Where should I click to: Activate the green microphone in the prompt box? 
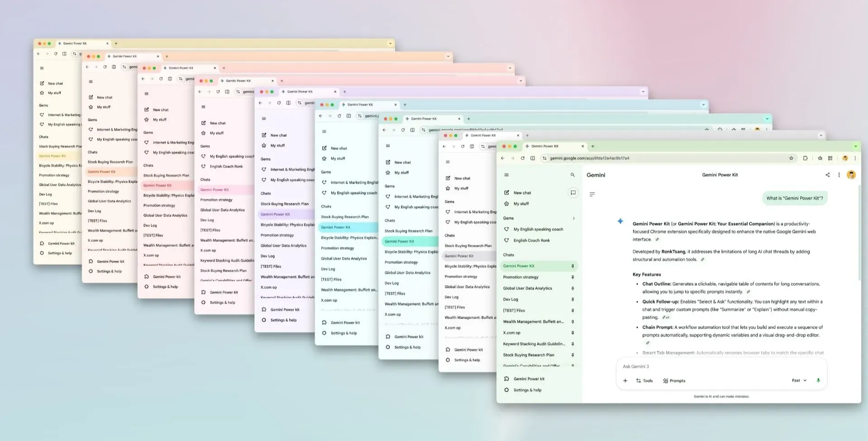point(818,380)
